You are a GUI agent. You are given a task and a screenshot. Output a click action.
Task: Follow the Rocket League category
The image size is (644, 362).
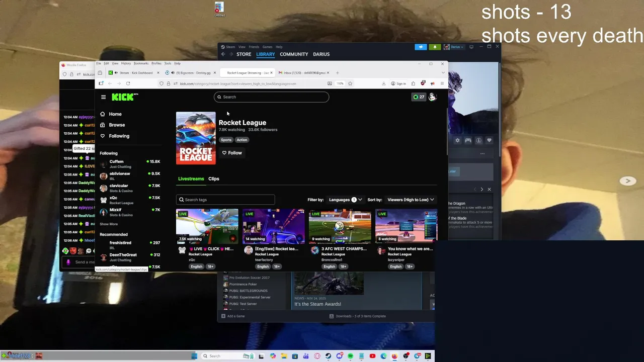pyautogui.click(x=232, y=153)
